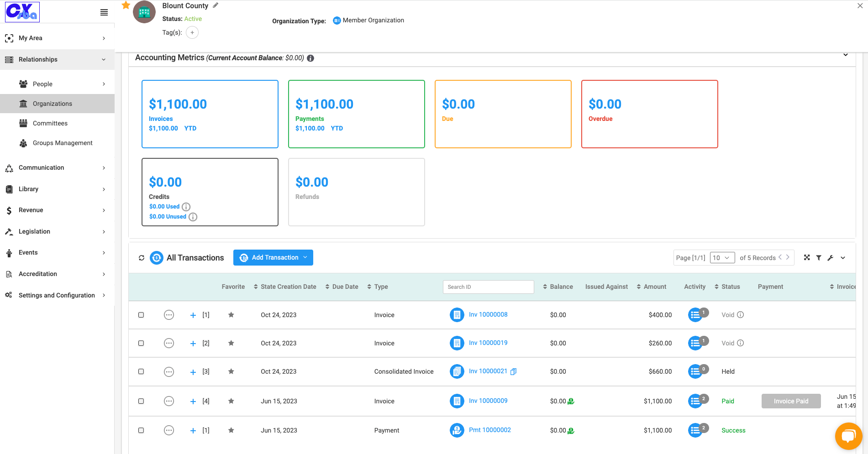Collapse Relationships menu
The image size is (868, 454).
(x=57, y=59)
